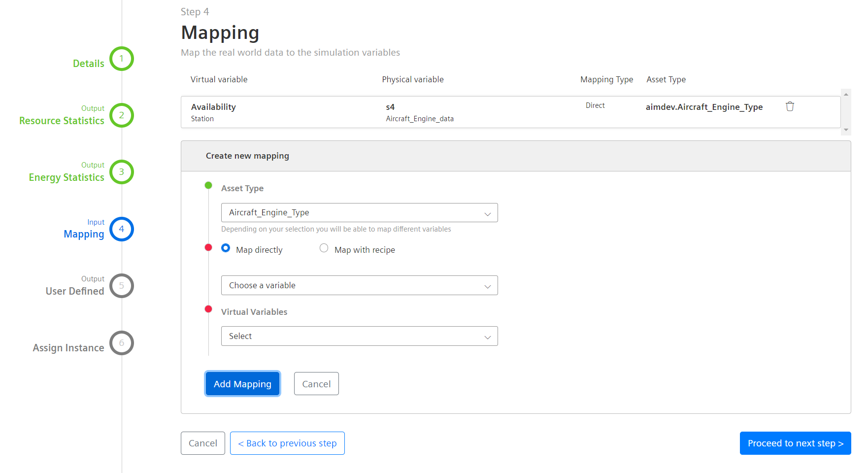Click mapping list scrollbar down arrow
Viewport: 868px width, 473px height.
tap(846, 130)
